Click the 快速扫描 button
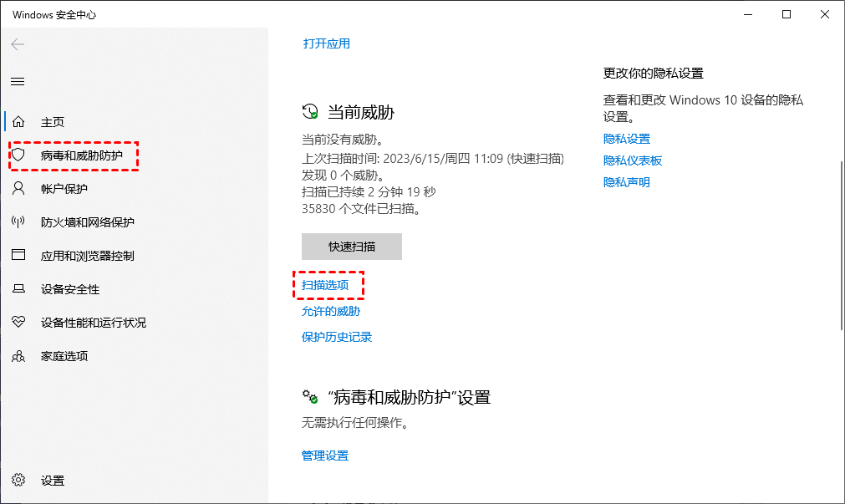 tap(352, 247)
